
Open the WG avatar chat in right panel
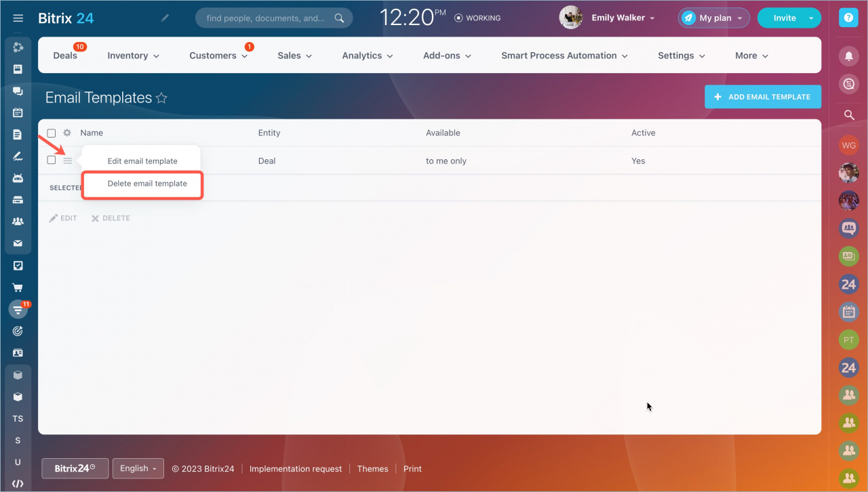point(848,145)
